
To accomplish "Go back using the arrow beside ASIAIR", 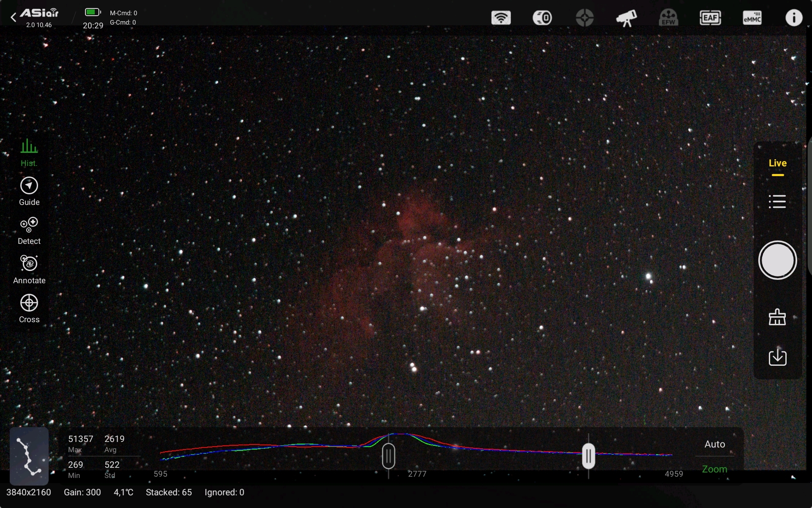I will click(x=14, y=17).
